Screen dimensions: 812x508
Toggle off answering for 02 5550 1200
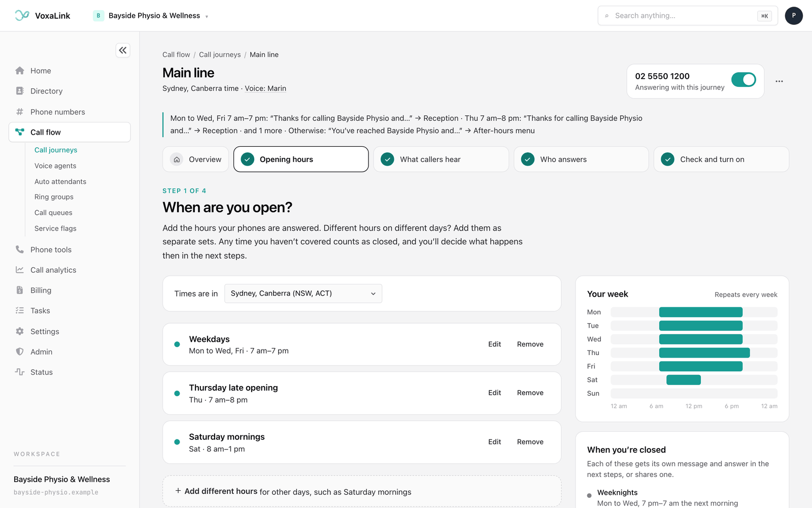743,80
